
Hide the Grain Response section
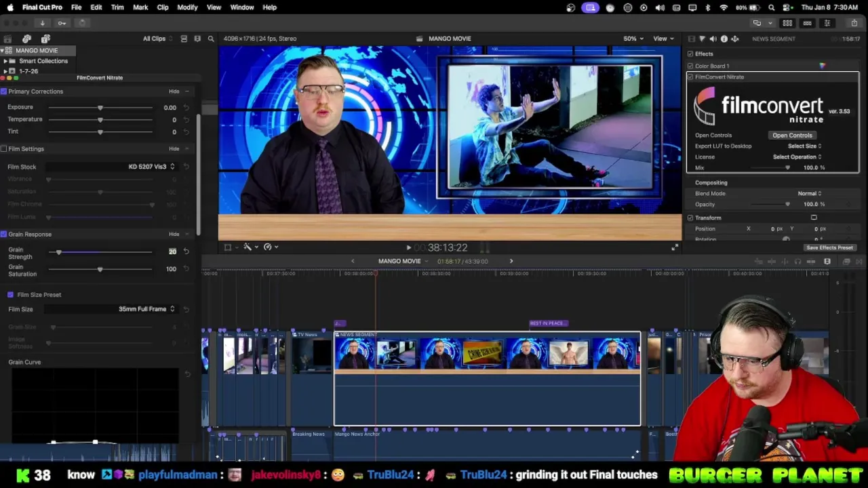[x=174, y=235]
